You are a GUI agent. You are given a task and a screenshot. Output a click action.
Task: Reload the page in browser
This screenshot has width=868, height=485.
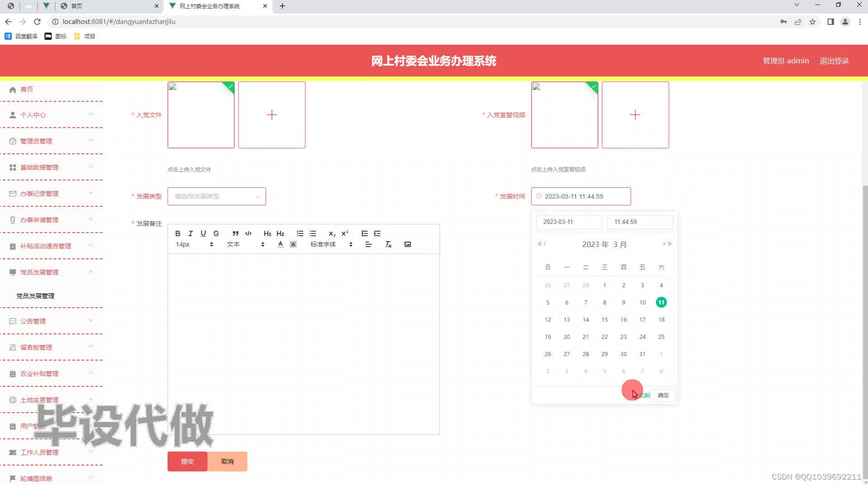(x=38, y=22)
